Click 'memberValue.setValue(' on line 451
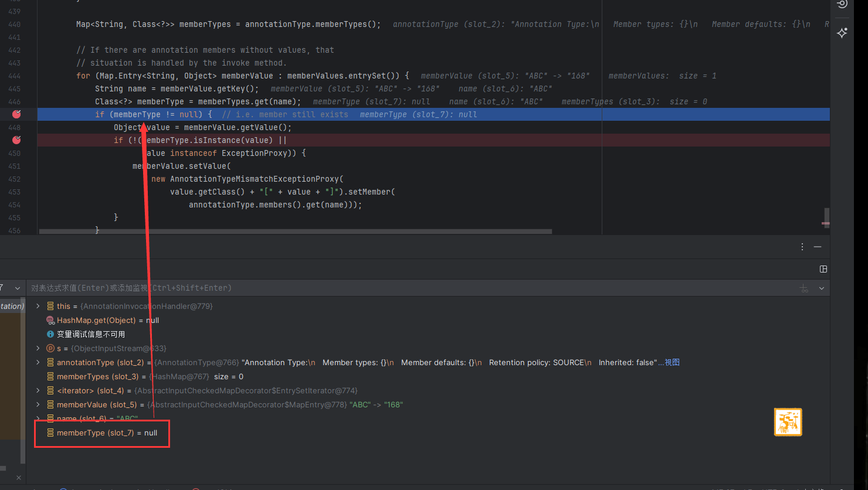 click(182, 166)
